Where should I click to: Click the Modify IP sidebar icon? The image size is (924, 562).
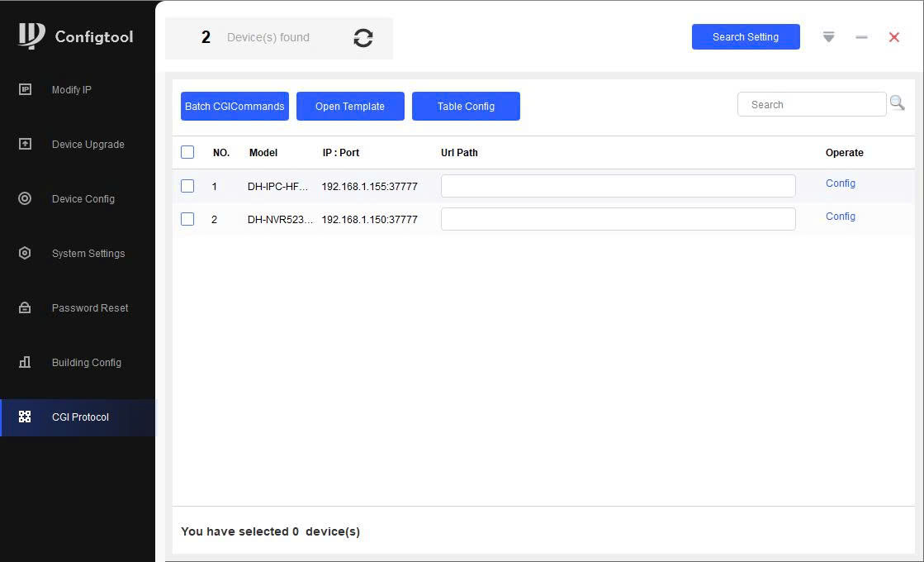click(x=25, y=89)
